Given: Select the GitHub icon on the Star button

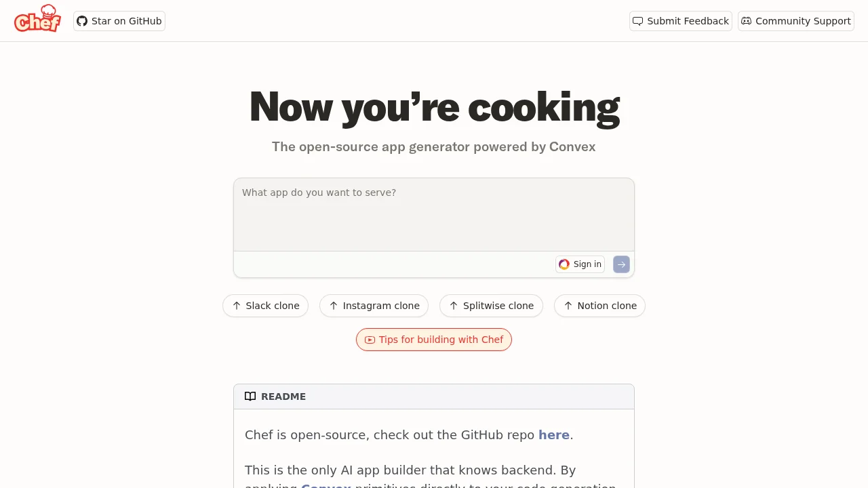Looking at the screenshot, I should coord(82,21).
